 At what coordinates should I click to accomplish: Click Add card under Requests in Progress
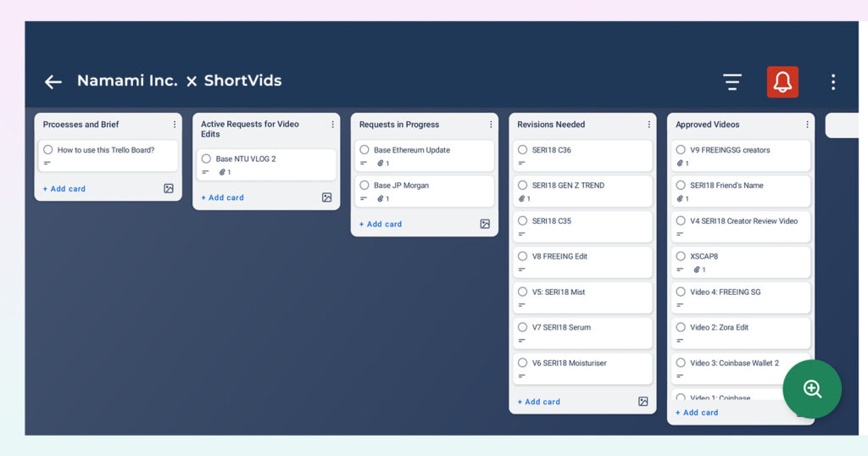coord(381,224)
